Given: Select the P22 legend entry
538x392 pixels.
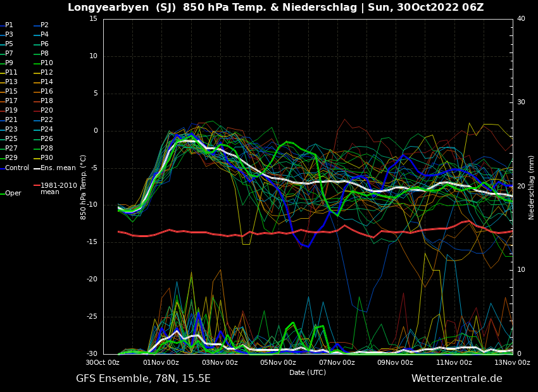Looking at the screenshot, I should [x=47, y=120].
